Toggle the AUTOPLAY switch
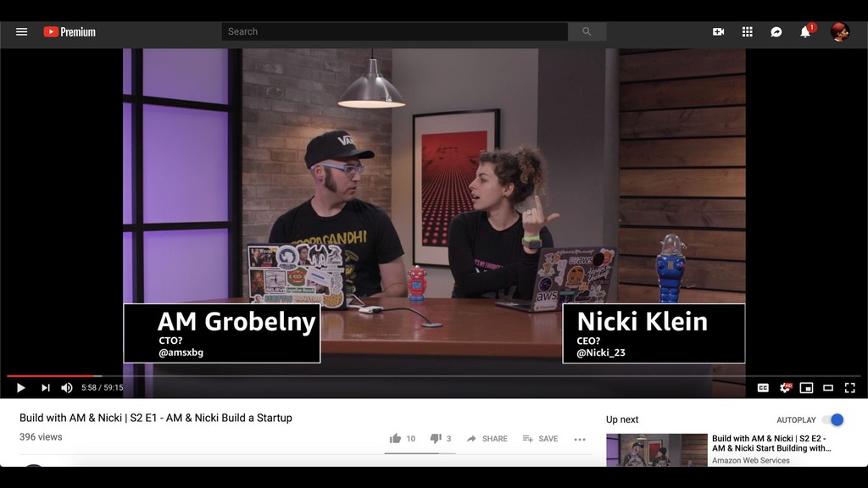 [x=833, y=420]
